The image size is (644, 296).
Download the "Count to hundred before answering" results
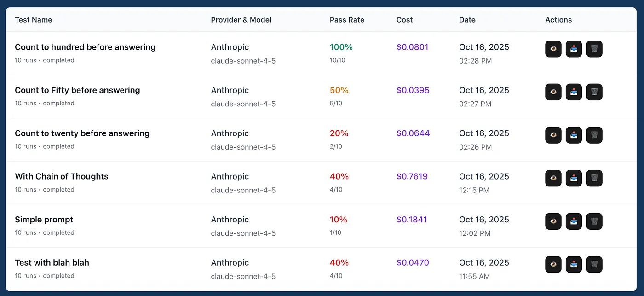(x=574, y=49)
